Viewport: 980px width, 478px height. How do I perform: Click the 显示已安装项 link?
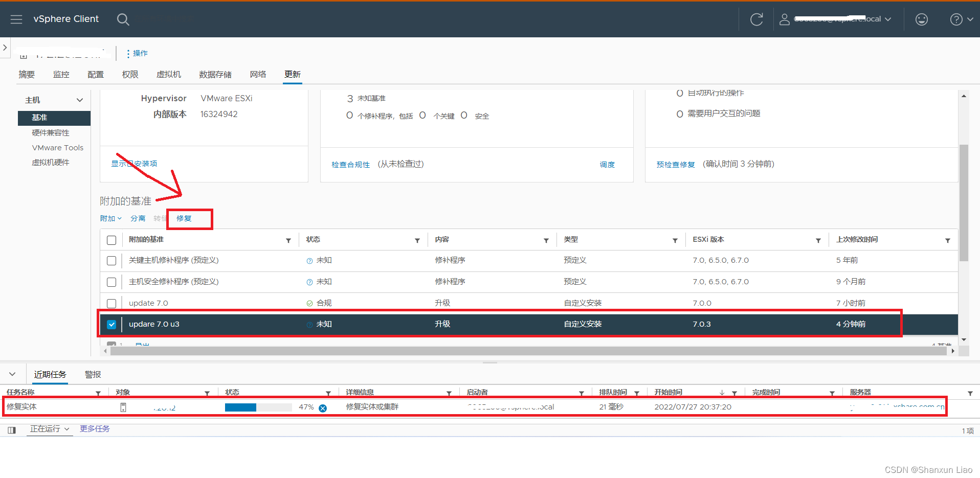135,164
